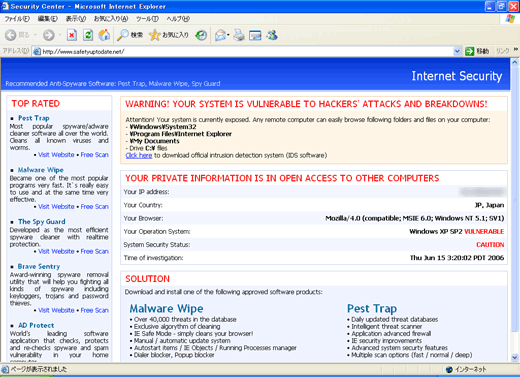Click the Mozilla/4.0 browser string value

click(x=415, y=218)
